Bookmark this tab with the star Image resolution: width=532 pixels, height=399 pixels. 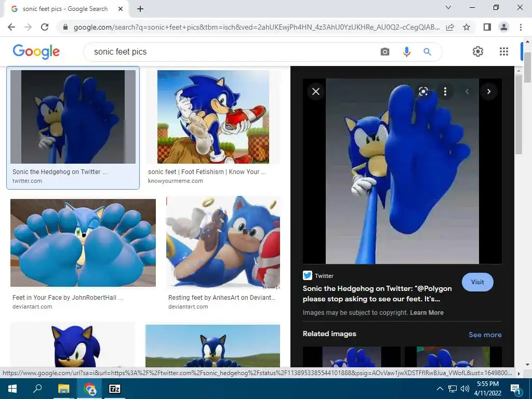coord(467,27)
